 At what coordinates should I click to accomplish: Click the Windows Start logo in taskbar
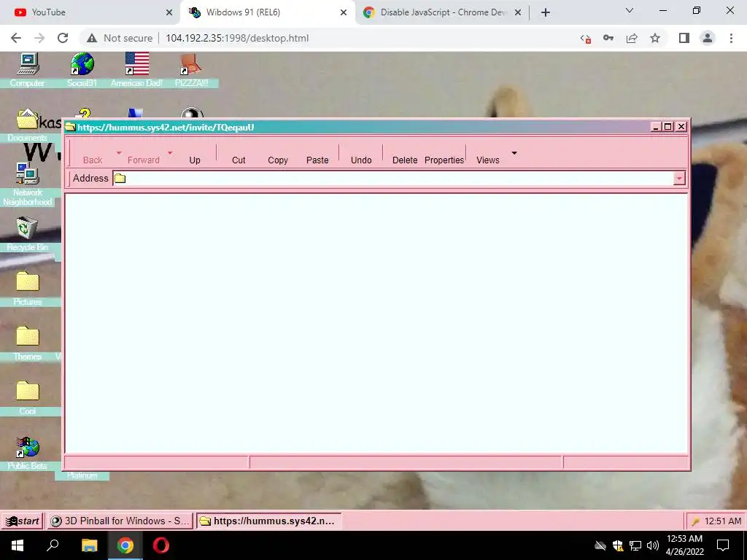[x=18, y=545]
